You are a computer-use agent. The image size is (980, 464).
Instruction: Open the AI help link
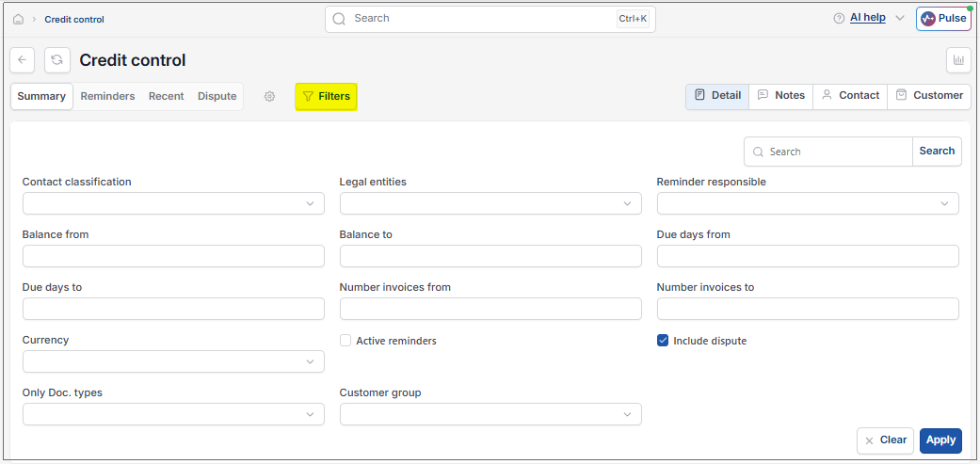click(x=867, y=18)
